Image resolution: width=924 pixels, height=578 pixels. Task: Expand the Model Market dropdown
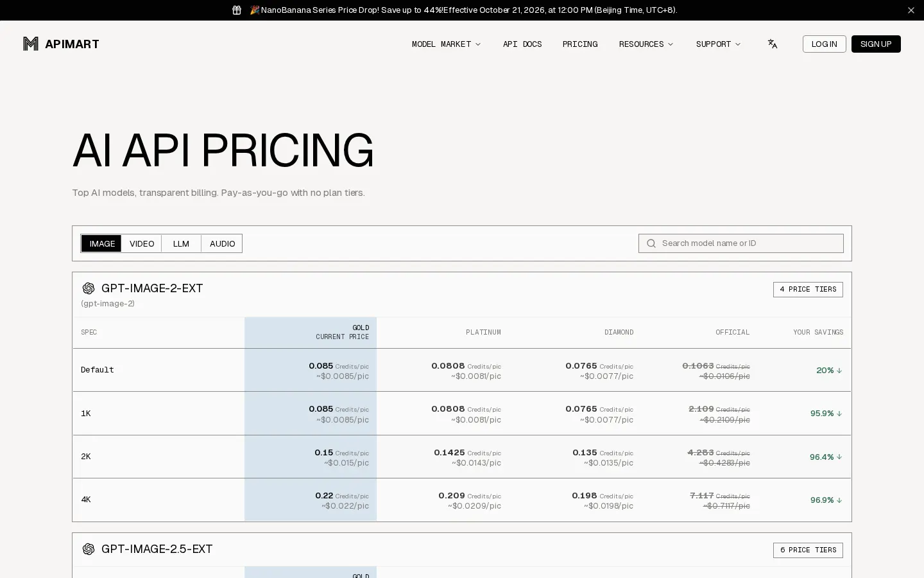(x=446, y=44)
